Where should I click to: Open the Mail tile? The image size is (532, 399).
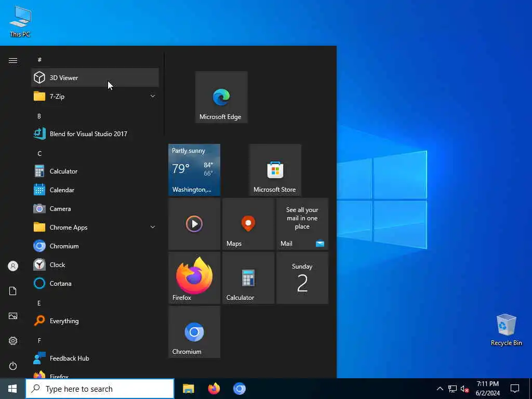point(302,224)
